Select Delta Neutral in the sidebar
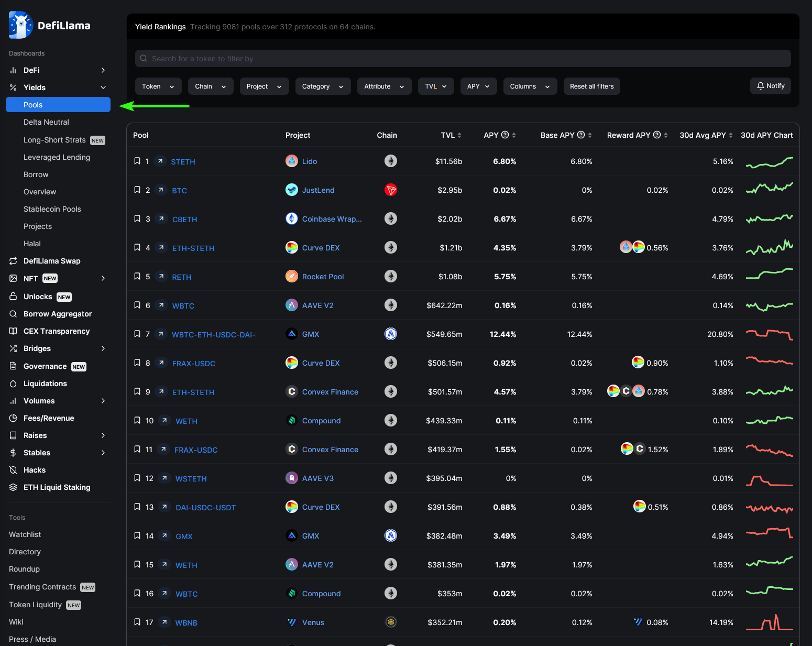This screenshot has height=646, width=812. click(x=46, y=122)
